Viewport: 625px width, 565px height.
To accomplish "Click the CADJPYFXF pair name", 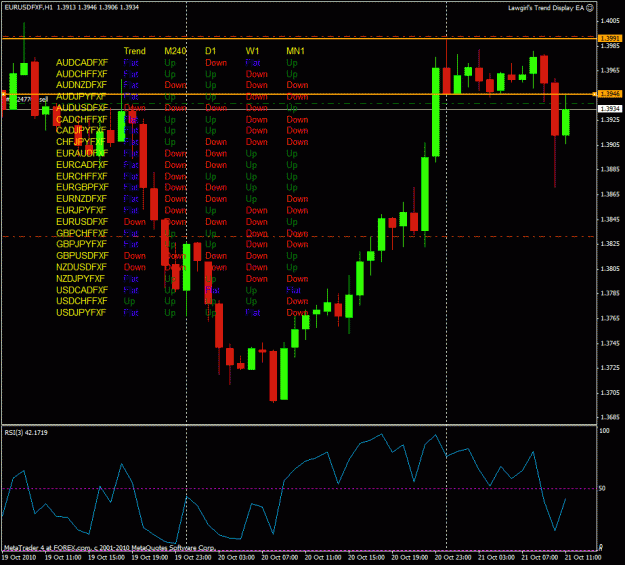I will (x=81, y=130).
